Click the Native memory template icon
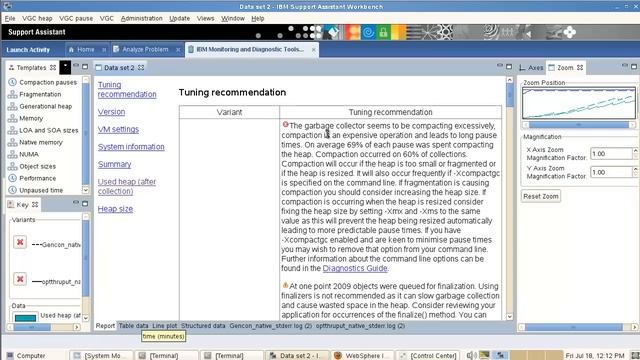The width and height of the screenshot is (640, 360). pos(13,142)
